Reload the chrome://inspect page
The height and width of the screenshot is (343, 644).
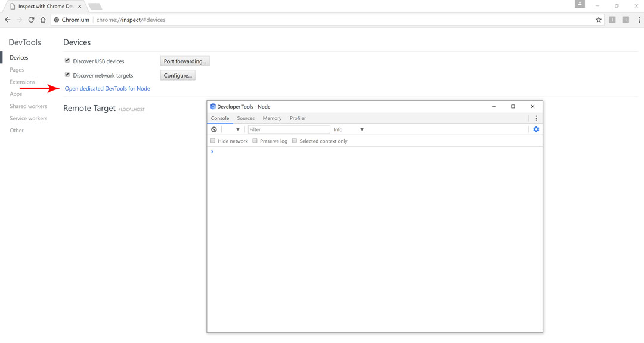(x=31, y=20)
